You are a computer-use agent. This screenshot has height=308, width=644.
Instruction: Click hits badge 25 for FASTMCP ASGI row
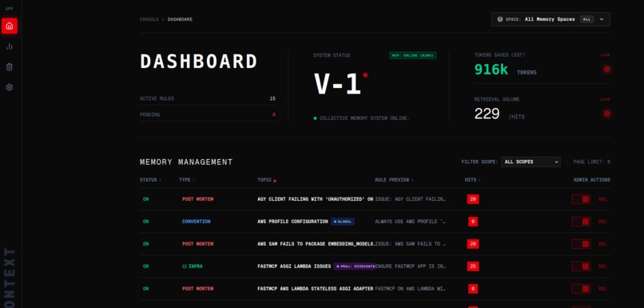(x=473, y=266)
